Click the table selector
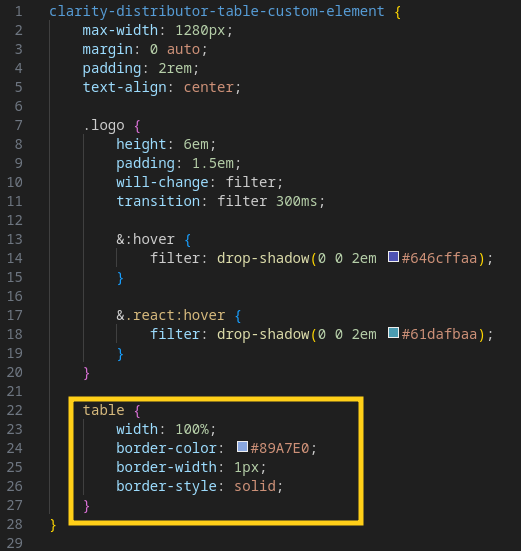Image resolution: width=521 pixels, height=551 pixels. 104,410
